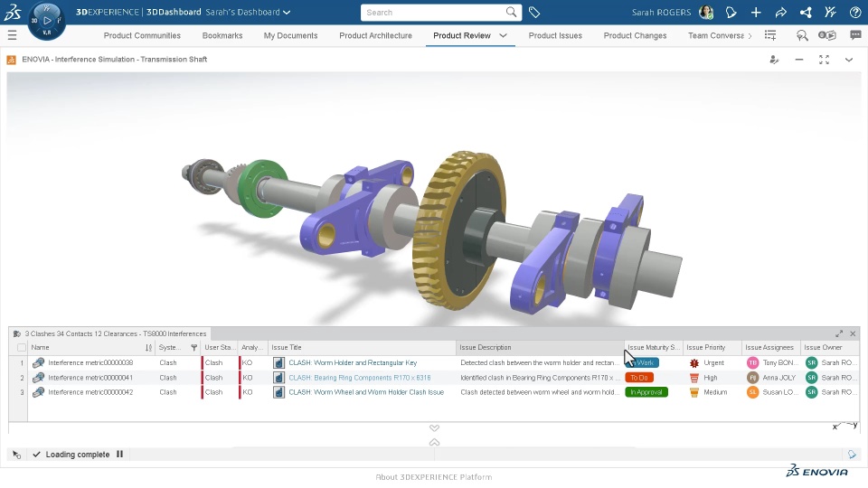This screenshot has height=488, width=868.
Task: Pause loading with the pause button
Action: point(119,455)
